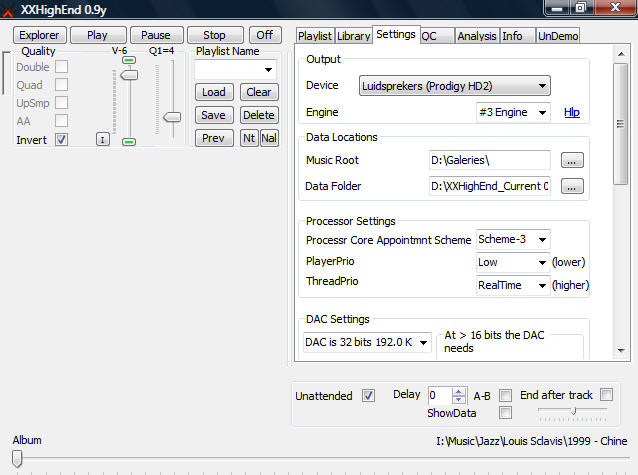Image resolution: width=638 pixels, height=475 pixels.
Task: Click the settings scrollbar up arrow
Action: pyautogui.click(x=621, y=53)
